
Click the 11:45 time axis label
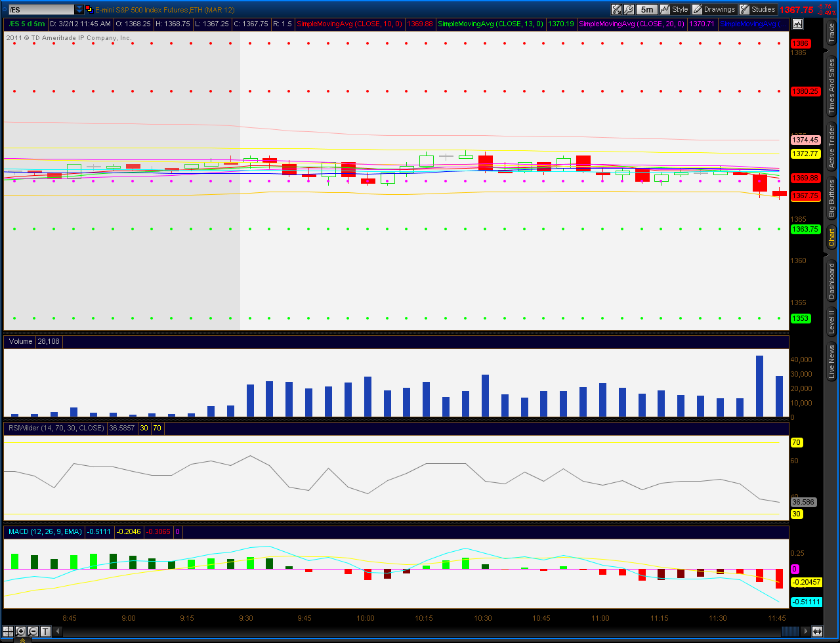coord(776,618)
